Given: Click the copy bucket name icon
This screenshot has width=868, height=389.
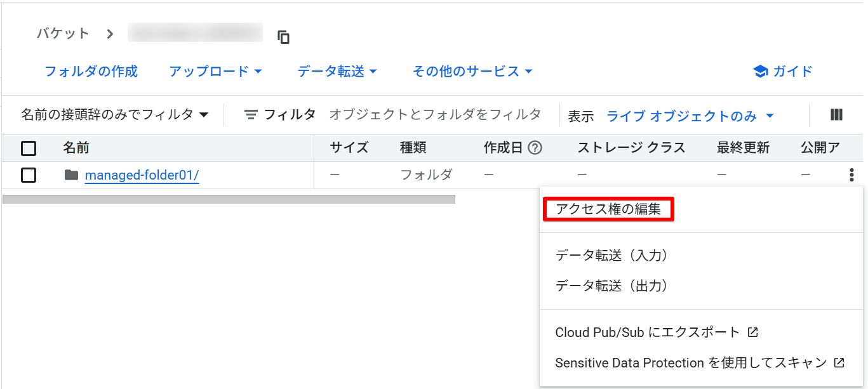Looking at the screenshot, I should (284, 37).
